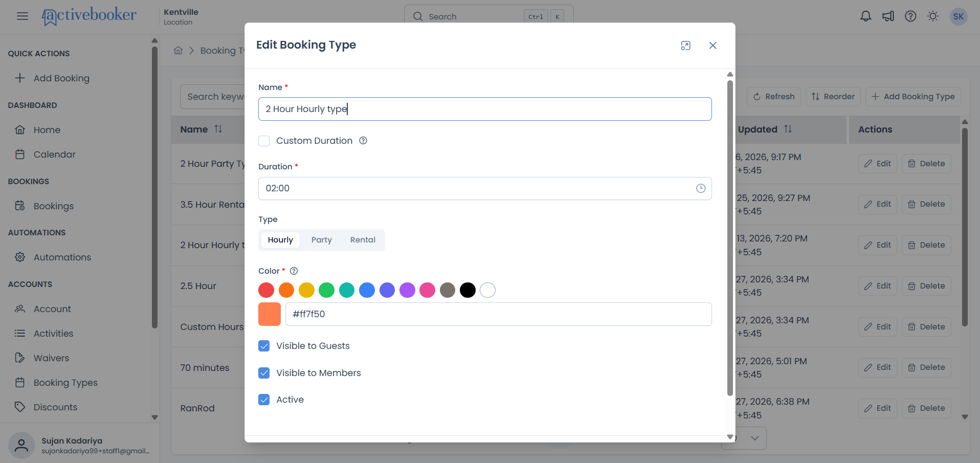Edit the 2 Hour Party Type row
This screenshot has height=463, width=980.
(878, 164)
